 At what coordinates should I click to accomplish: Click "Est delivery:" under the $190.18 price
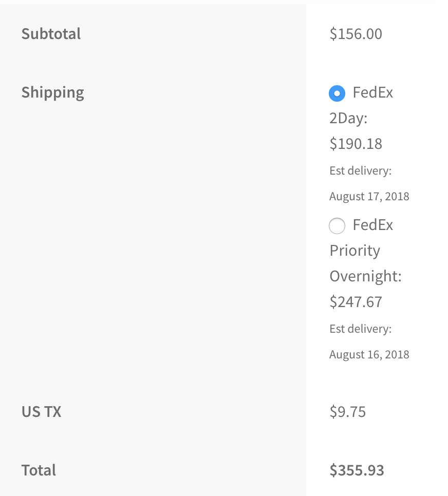click(360, 170)
